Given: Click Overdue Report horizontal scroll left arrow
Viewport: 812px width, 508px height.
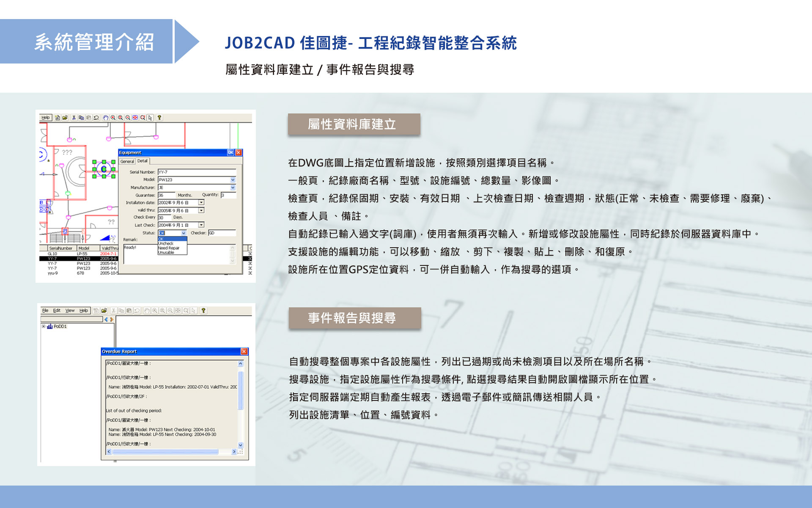Looking at the screenshot, I should 109,452.
